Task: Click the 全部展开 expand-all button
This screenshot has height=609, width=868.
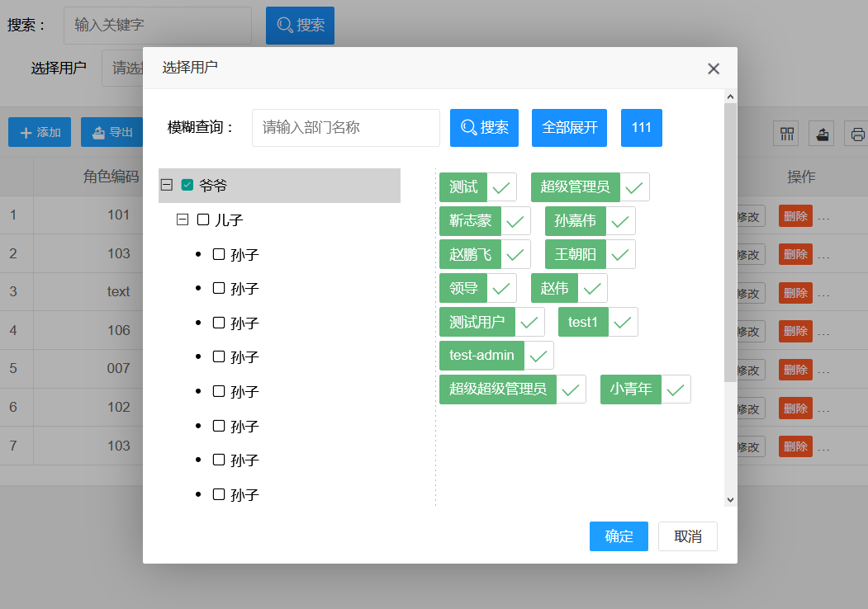Action: click(569, 127)
